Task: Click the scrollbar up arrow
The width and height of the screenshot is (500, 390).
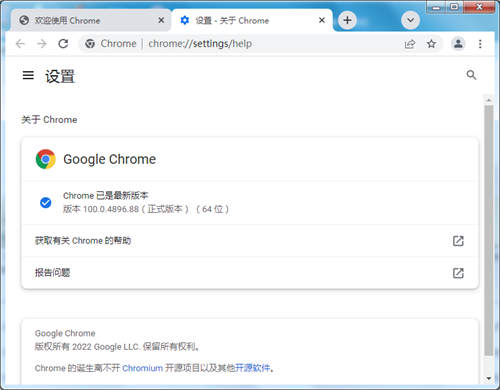Action: tap(489, 100)
